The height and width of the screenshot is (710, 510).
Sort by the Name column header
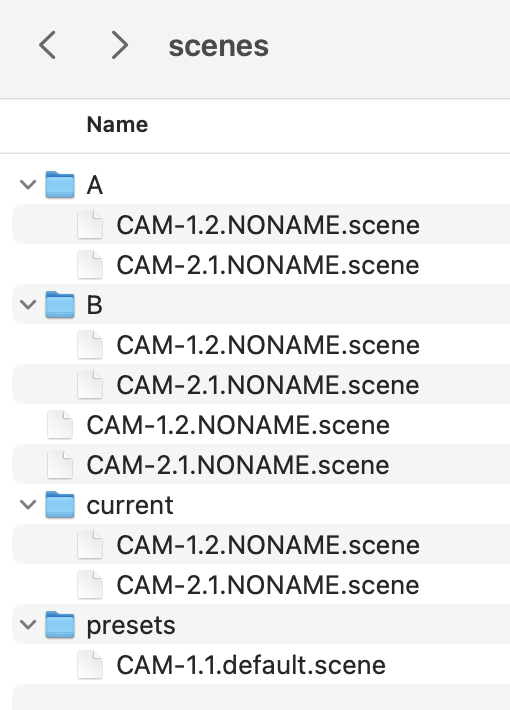coord(117,125)
